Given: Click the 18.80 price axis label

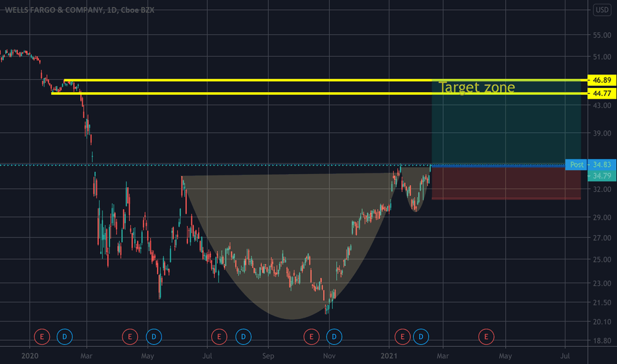Looking at the screenshot, I should pyautogui.click(x=602, y=341).
